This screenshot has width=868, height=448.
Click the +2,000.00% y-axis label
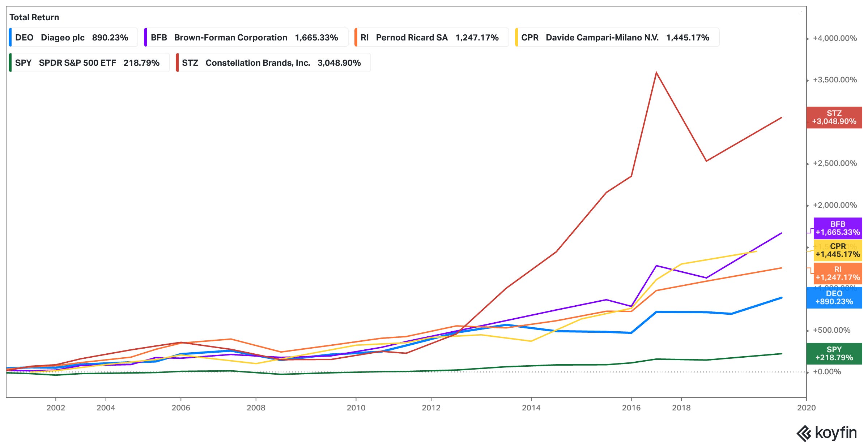835,205
